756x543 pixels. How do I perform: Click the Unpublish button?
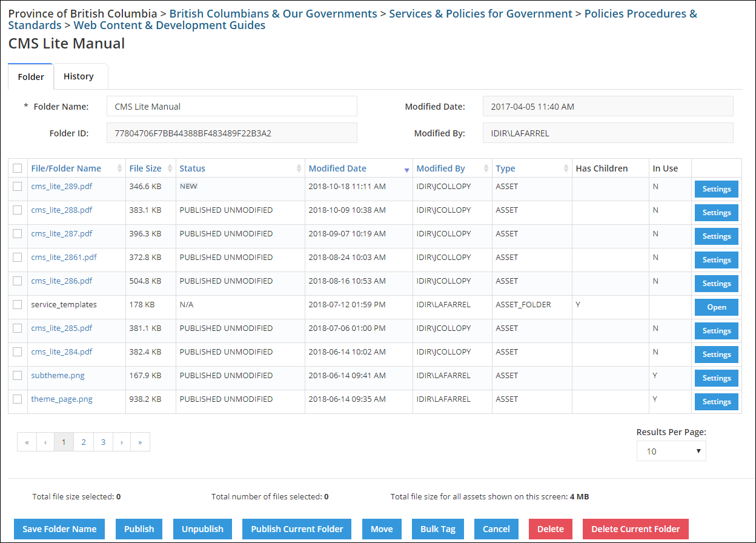pos(202,529)
